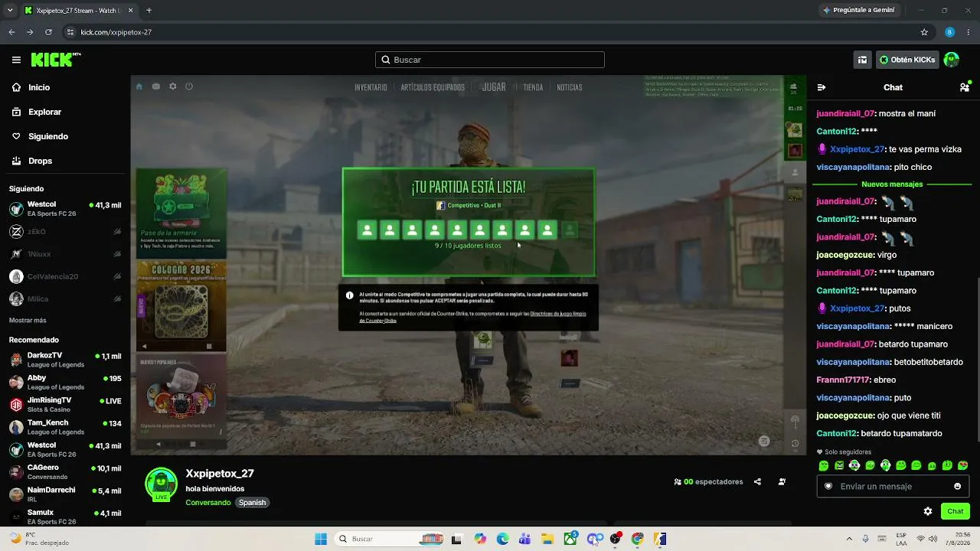Open NaimDarrechi recommended channel
This screenshot has width=980, height=551.
[65, 494]
